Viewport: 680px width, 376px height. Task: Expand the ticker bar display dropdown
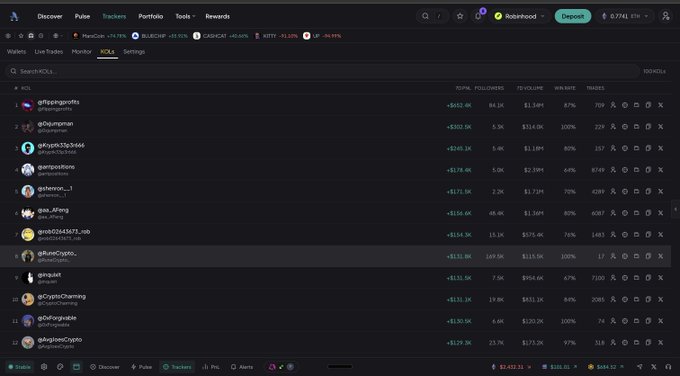pyautogui.click(x=57, y=36)
